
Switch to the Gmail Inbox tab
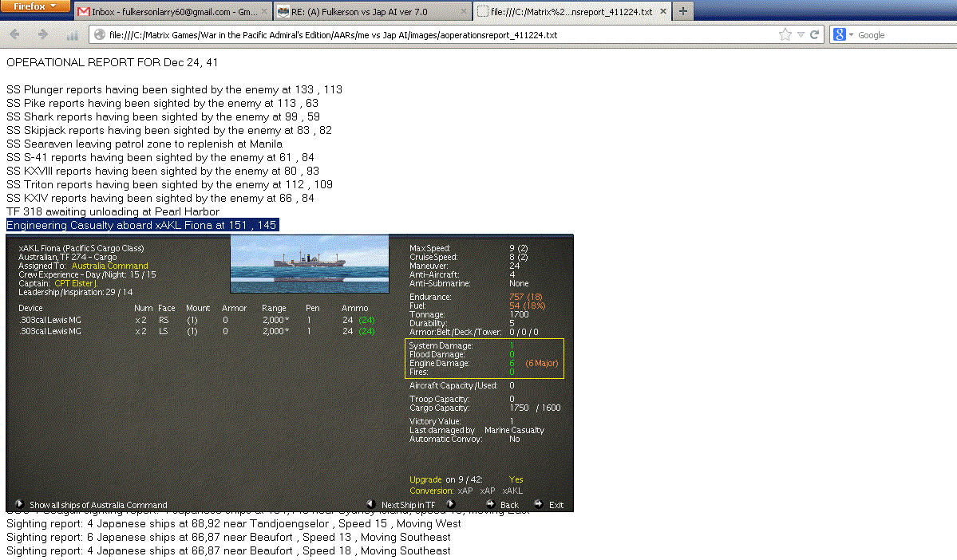pyautogui.click(x=174, y=12)
